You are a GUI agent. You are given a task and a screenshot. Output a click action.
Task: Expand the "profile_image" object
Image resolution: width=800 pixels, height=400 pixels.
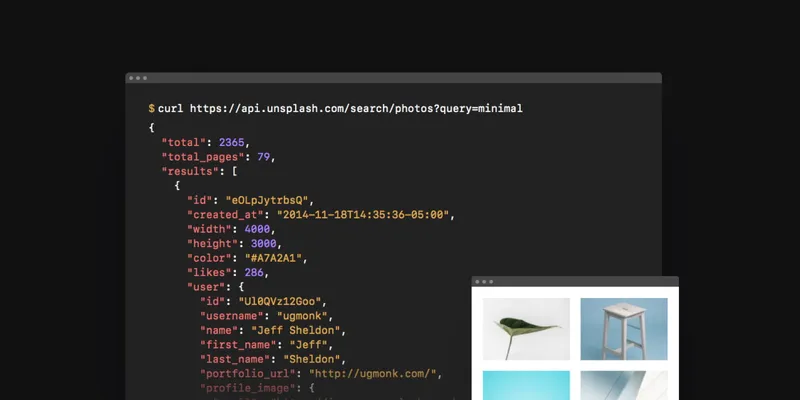coord(310,387)
